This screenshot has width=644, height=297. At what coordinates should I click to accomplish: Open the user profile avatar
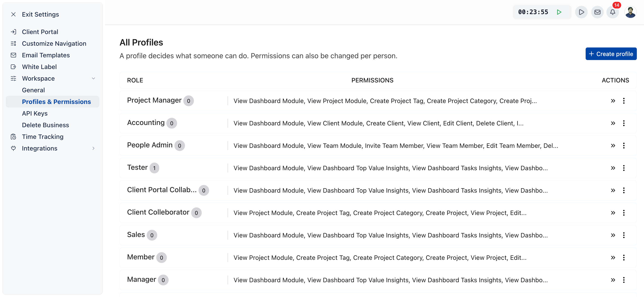click(x=630, y=12)
